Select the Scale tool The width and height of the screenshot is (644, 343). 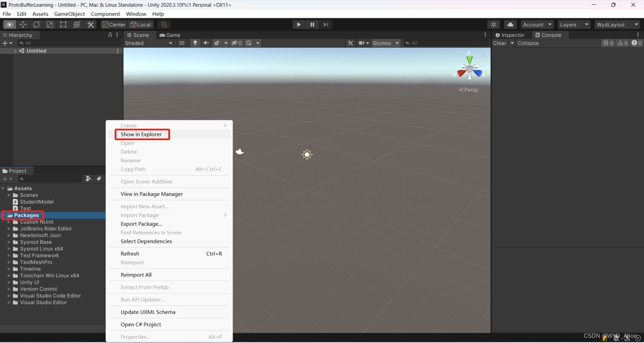50,25
